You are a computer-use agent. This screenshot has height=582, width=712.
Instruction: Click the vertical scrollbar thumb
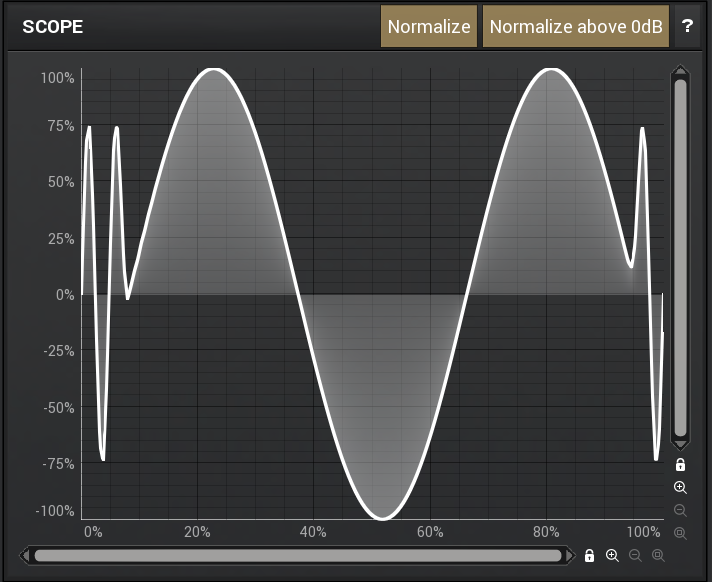pyautogui.click(x=680, y=258)
